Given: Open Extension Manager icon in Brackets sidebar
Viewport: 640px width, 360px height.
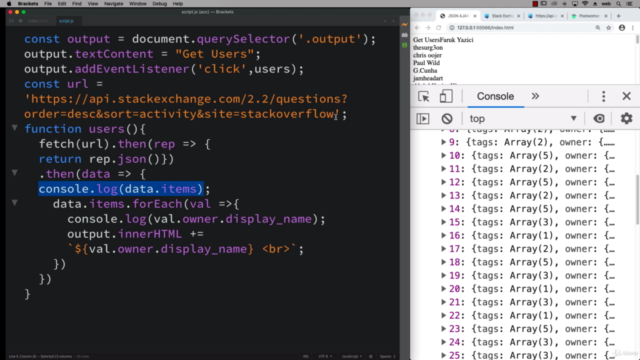Looking at the screenshot, I should pyautogui.click(x=404, y=35).
